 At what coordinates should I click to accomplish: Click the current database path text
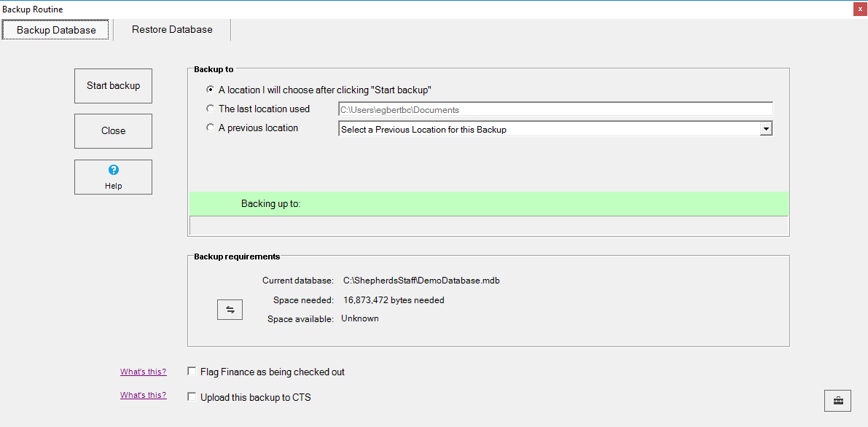click(x=421, y=280)
